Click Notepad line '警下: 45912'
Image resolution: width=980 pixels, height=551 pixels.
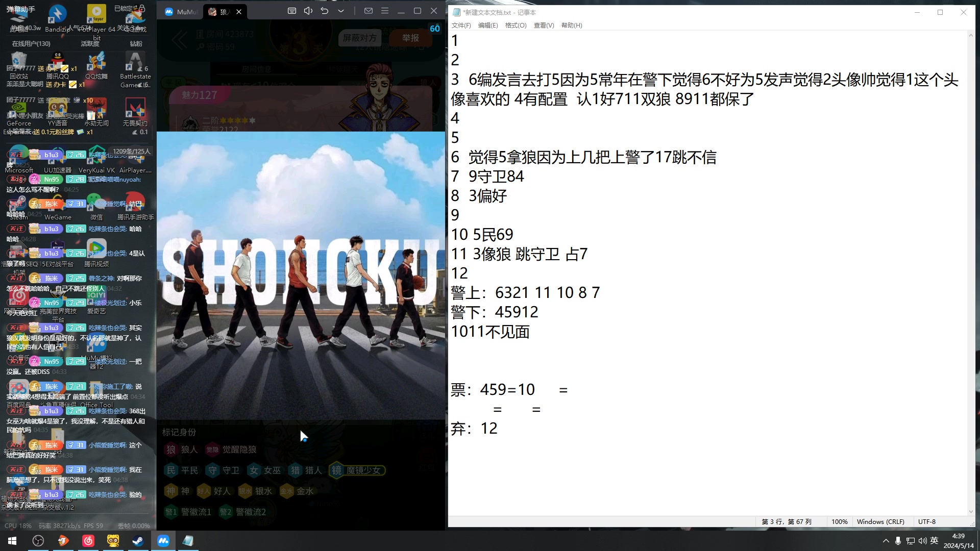[495, 312]
